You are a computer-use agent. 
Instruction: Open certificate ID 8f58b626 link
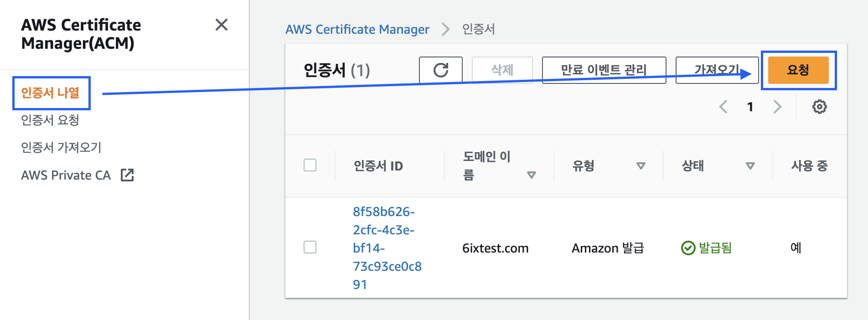(387, 248)
